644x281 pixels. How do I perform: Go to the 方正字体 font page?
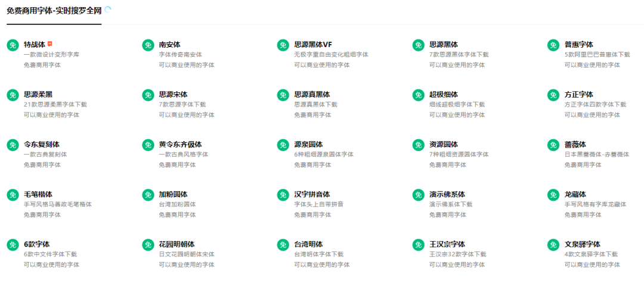click(x=578, y=95)
